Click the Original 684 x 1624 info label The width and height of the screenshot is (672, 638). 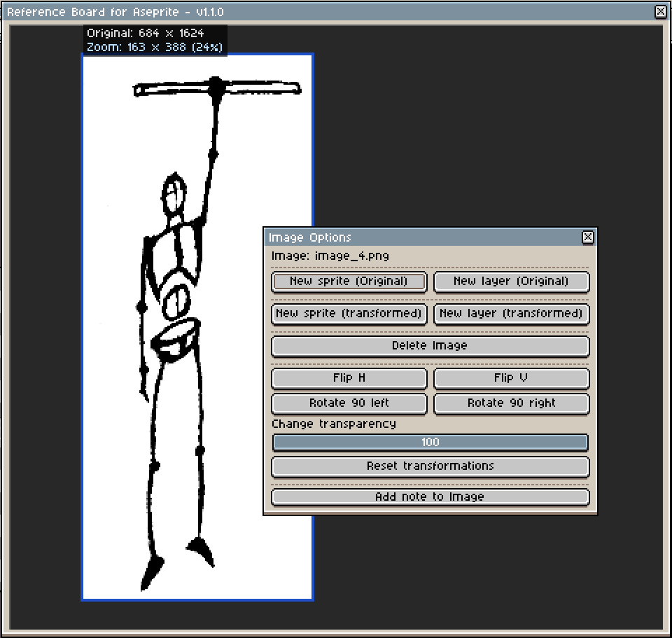[146, 33]
